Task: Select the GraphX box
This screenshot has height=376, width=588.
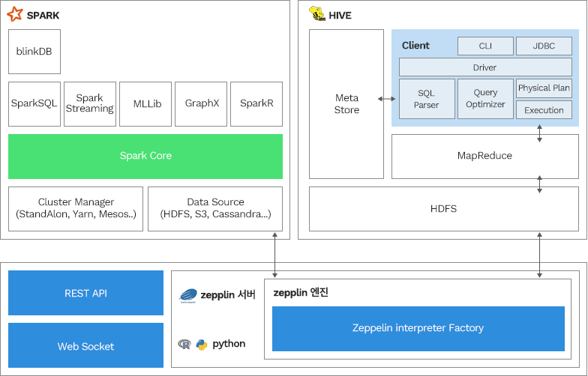Action: point(201,104)
